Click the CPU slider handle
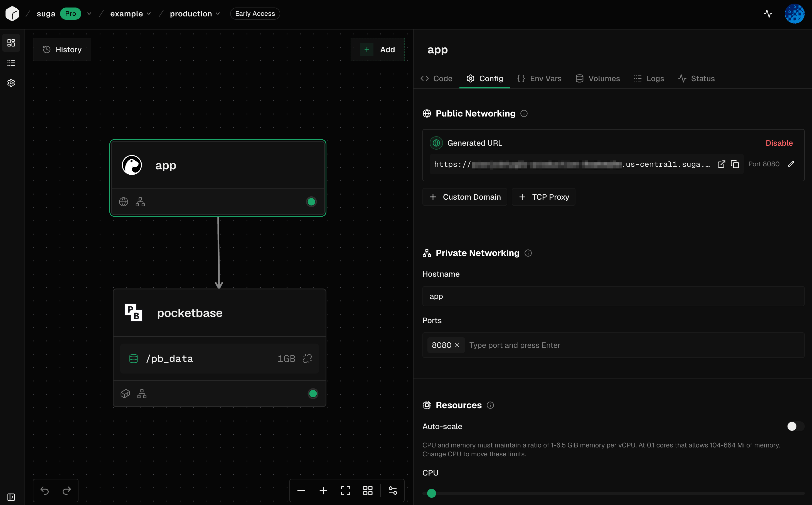 (431, 493)
